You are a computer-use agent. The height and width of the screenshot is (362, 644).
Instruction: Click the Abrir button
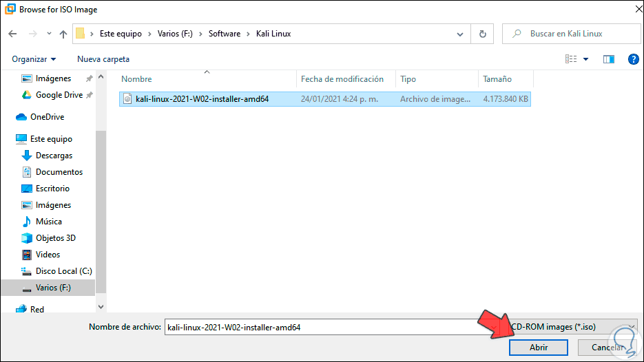[x=539, y=348]
